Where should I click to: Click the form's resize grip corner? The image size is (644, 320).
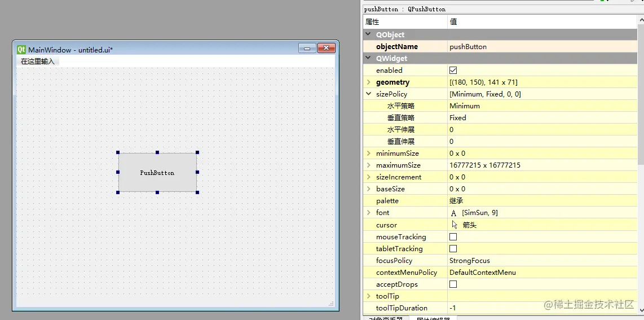coord(331,304)
